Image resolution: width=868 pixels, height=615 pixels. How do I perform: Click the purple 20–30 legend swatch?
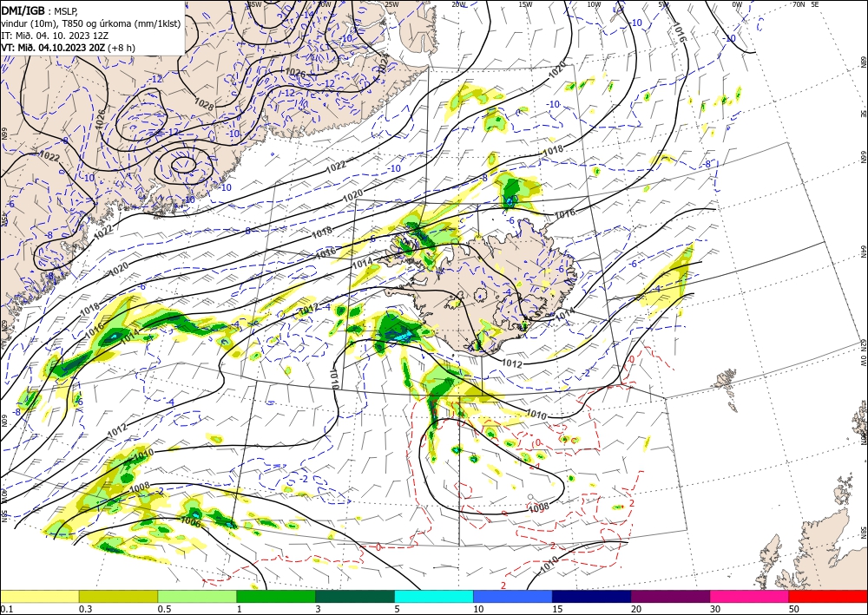670,596
